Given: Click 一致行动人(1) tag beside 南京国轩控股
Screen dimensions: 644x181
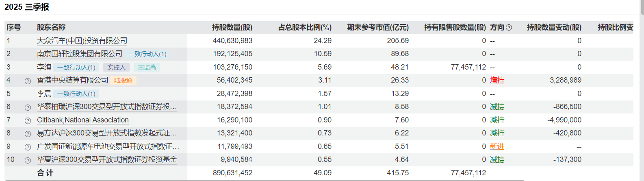Looking at the screenshot, I should 147,54.
